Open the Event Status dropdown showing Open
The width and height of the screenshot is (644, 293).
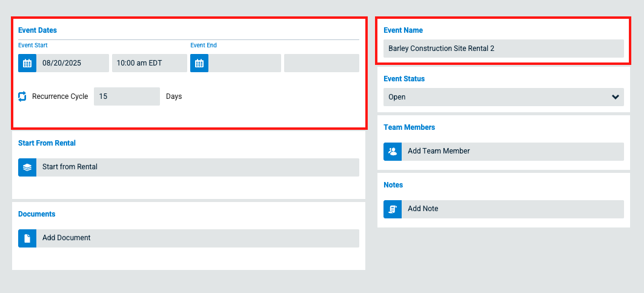pyautogui.click(x=503, y=97)
